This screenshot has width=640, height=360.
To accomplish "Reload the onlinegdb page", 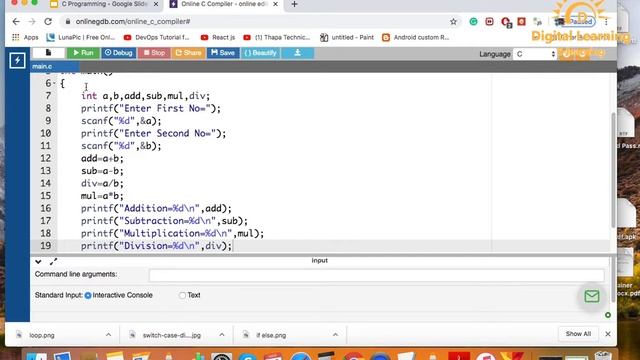I will (48, 22).
